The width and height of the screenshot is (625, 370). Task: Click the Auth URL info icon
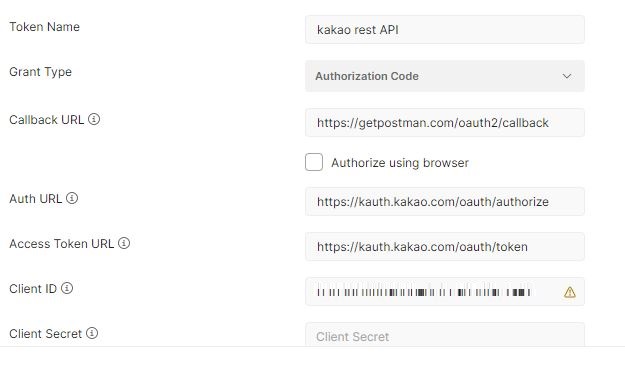pos(72,198)
